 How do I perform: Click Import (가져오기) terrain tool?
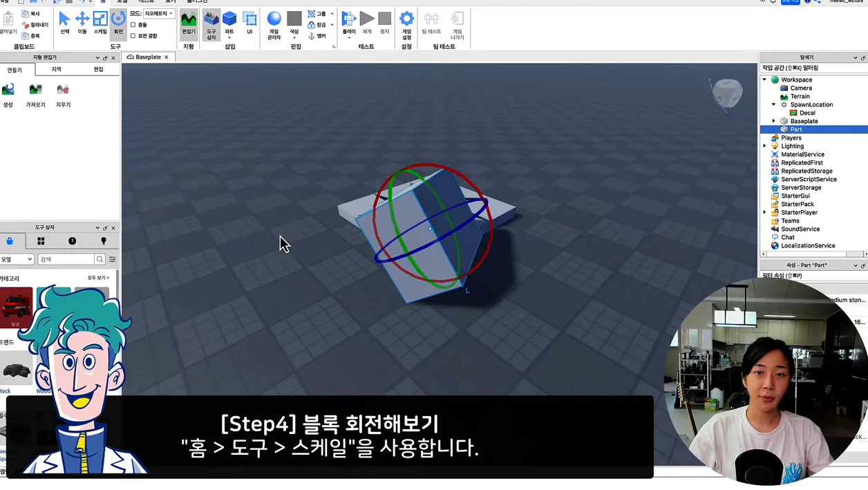coord(35,95)
